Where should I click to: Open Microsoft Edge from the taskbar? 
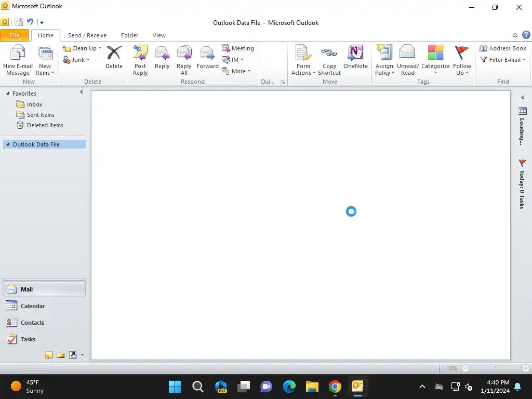[289, 387]
